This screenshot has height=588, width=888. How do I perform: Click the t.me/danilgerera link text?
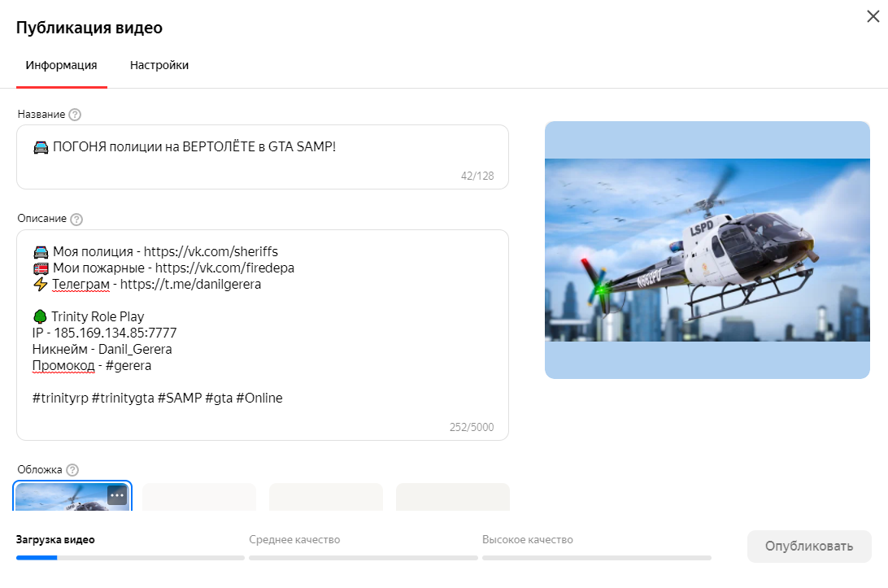(x=190, y=285)
